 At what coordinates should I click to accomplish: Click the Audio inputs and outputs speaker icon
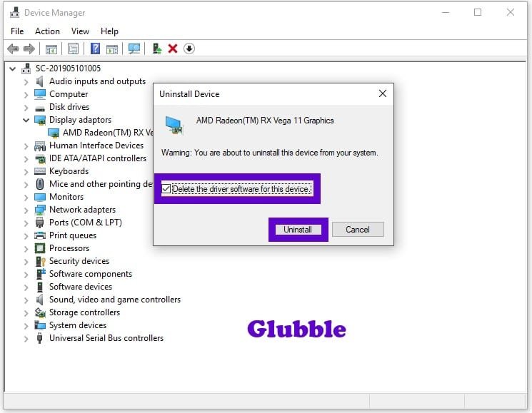tap(40, 81)
